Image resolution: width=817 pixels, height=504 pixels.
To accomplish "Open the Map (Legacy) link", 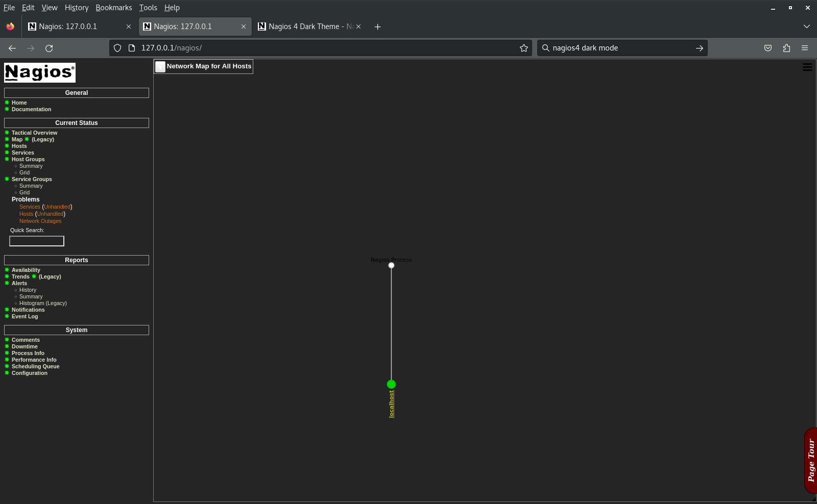I will click(x=43, y=139).
